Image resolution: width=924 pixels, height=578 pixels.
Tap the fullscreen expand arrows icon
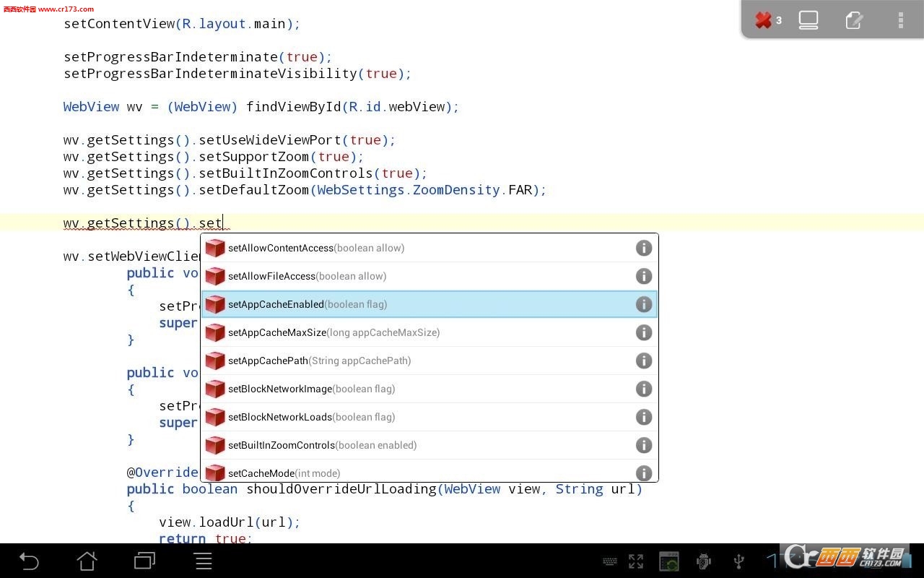pos(636,561)
